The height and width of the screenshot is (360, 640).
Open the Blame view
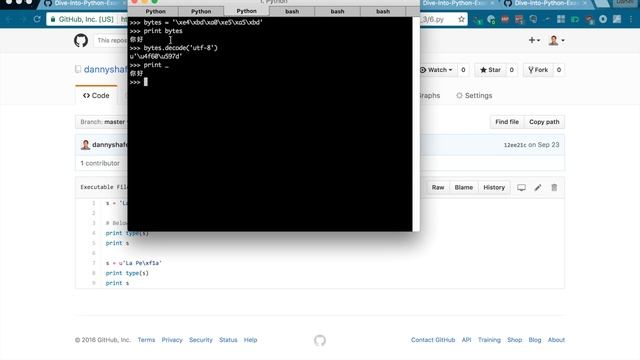pyautogui.click(x=464, y=187)
